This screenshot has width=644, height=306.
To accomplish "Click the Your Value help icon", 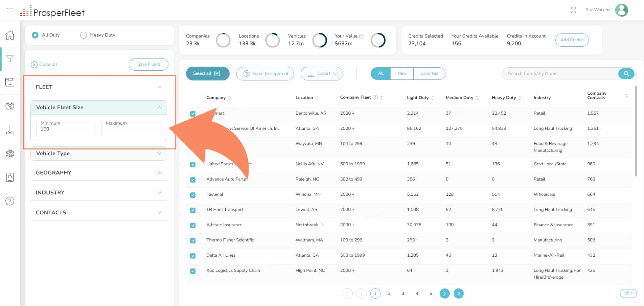I will click(x=362, y=36).
